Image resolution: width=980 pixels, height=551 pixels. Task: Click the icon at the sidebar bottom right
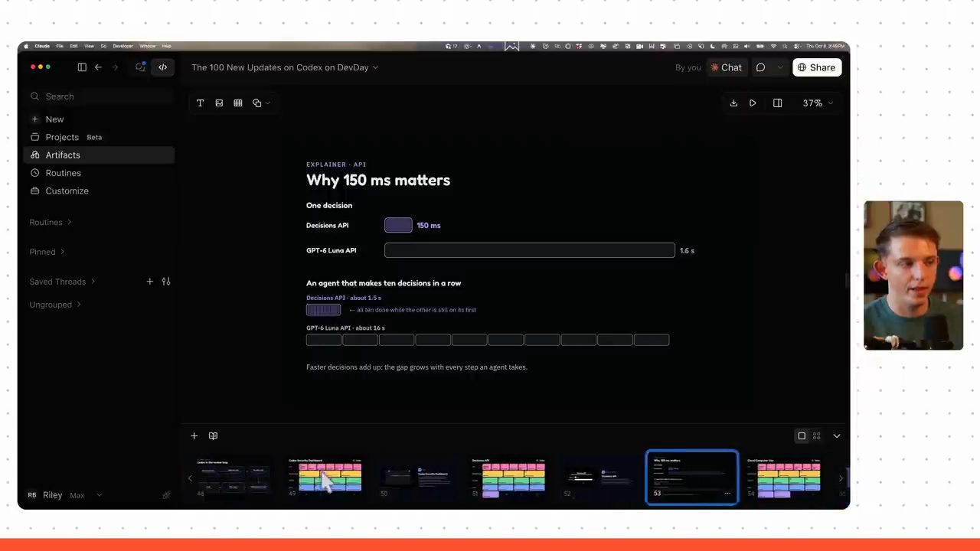point(166,495)
